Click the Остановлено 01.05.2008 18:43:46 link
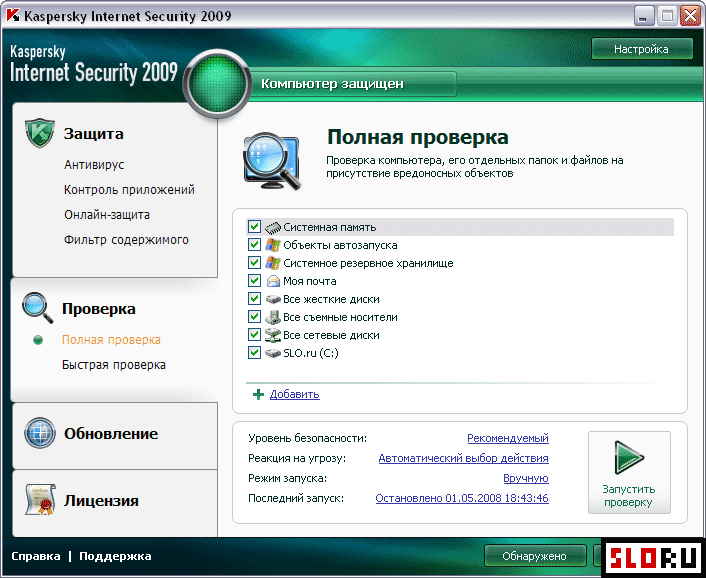The width and height of the screenshot is (706, 578). click(x=462, y=498)
